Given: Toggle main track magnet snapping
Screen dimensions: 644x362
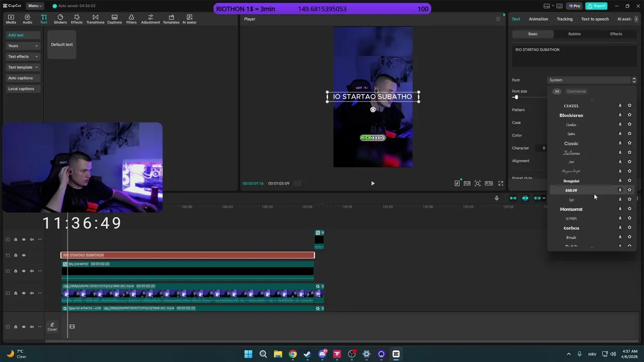Looking at the screenshot, I should 513,198.
